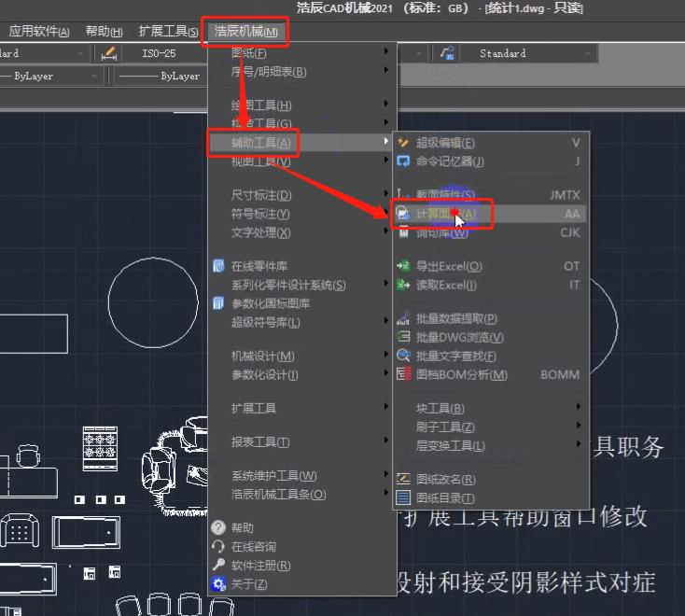Select 图纸改名(R) drawing rename tool
This screenshot has height=616, width=685.
pyautogui.click(x=491, y=479)
